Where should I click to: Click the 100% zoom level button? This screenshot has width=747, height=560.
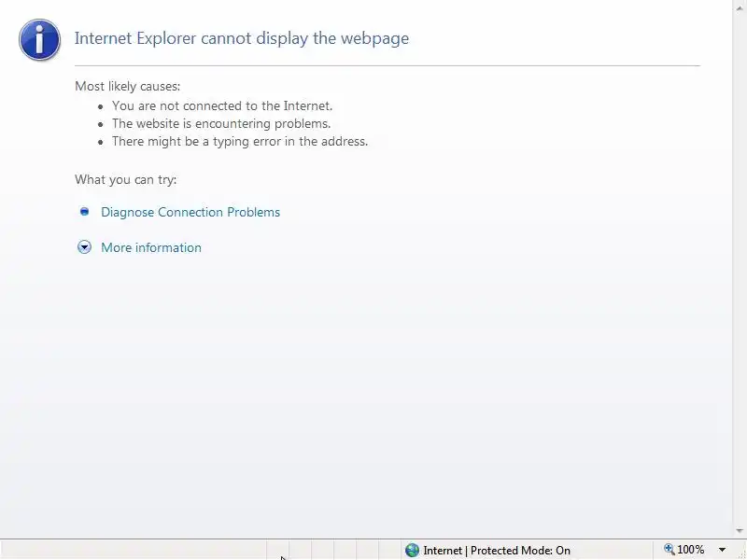coord(690,550)
